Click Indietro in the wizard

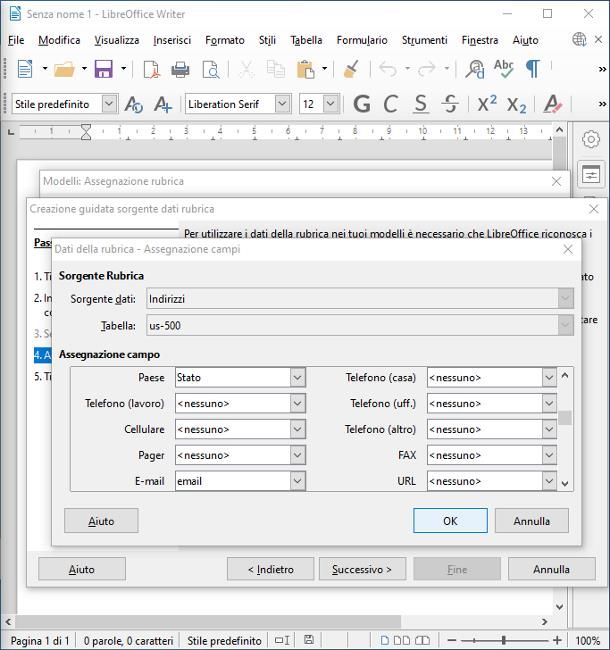(271, 569)
